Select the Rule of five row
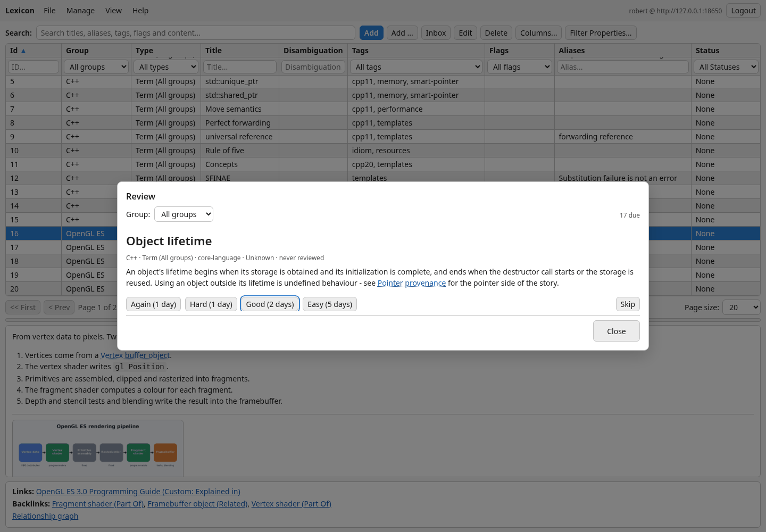Viewport: 766px width, 532px height. pyautogui.click(x=383, y=151)
